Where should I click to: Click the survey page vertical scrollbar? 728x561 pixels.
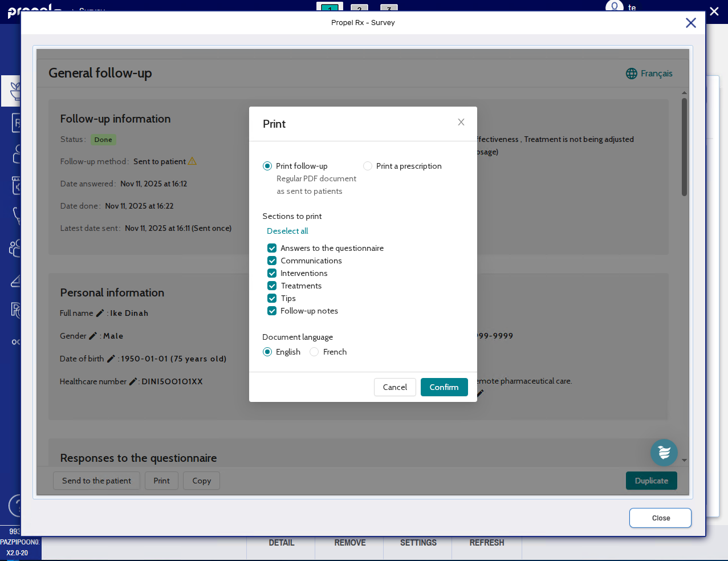[x=684, y=148]
